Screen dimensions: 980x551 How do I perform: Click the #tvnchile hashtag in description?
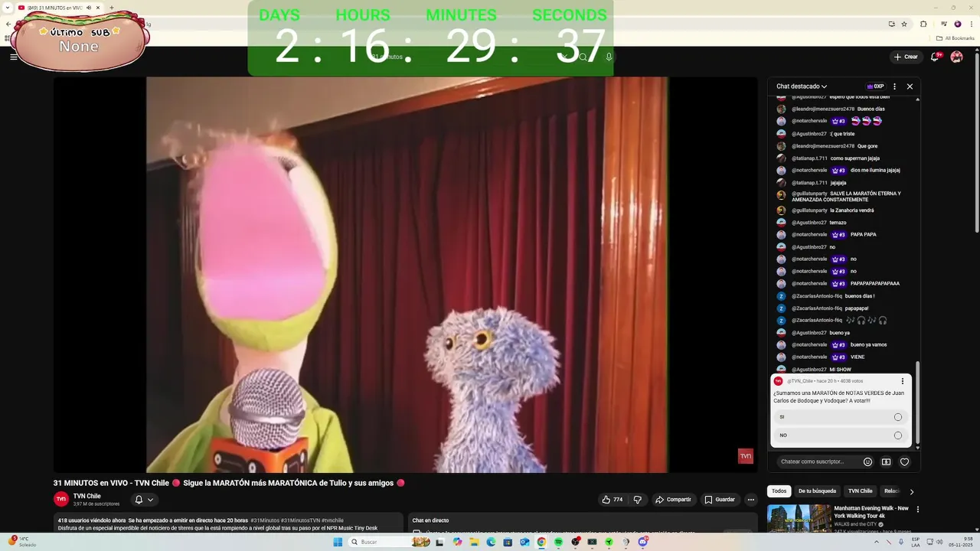pos(332,520)
